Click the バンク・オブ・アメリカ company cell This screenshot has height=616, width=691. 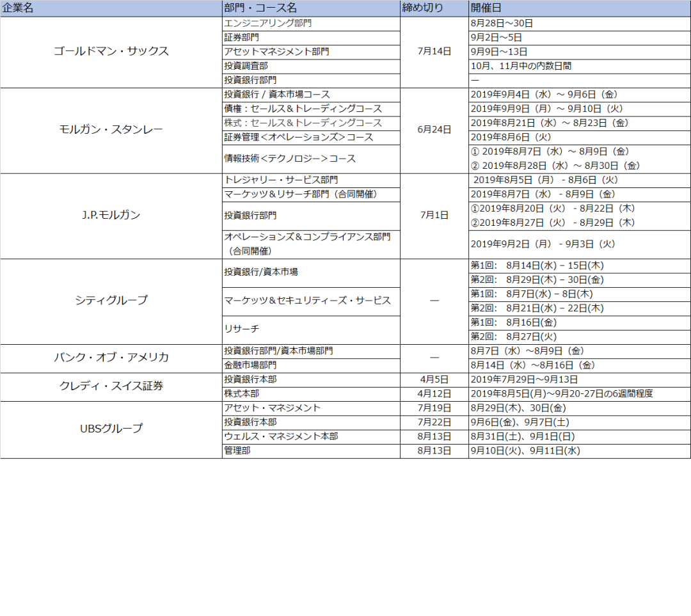(x=111, y=358)
